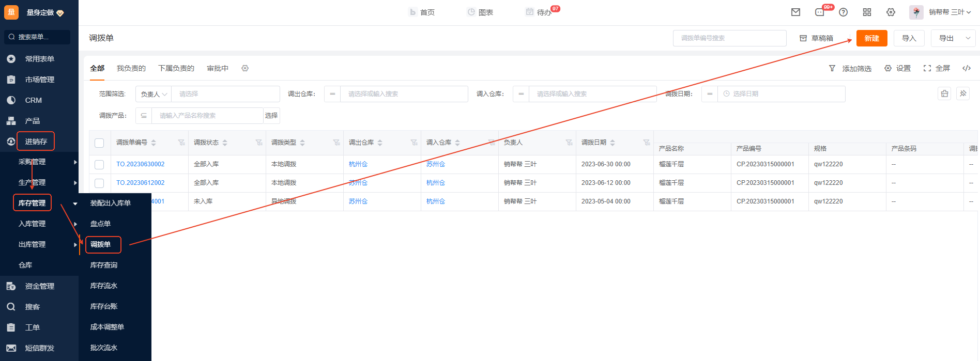Open the help question mark icon
The width and height of the screenshot is (980, 361).
(843, 12)
